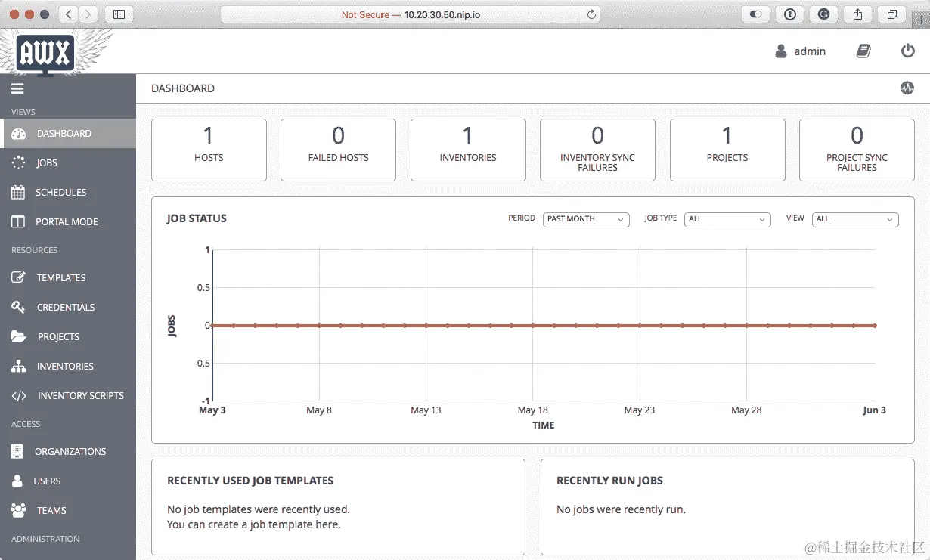Click the browser back arrow
Image resolution: width=930 pixels, height=560 pixels.
coord(68,14)
